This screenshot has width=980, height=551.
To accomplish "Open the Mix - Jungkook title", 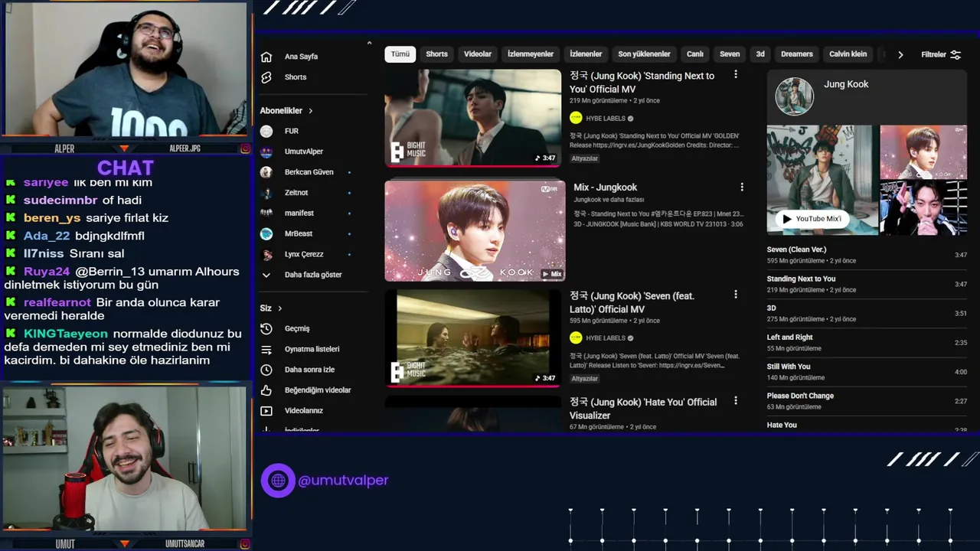I will (x=605, y=187).
